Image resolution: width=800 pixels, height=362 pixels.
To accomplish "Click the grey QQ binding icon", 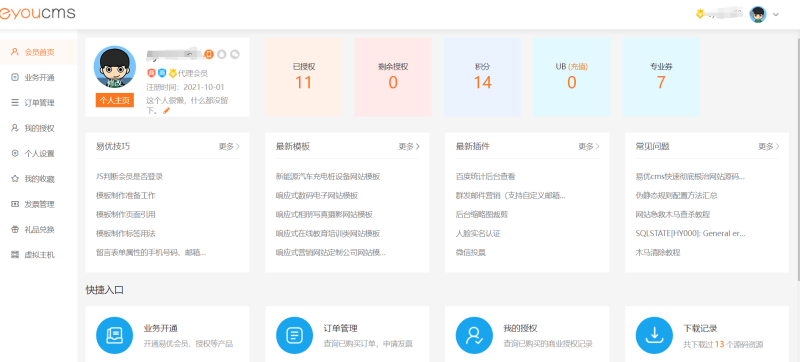I will [222, 54].
